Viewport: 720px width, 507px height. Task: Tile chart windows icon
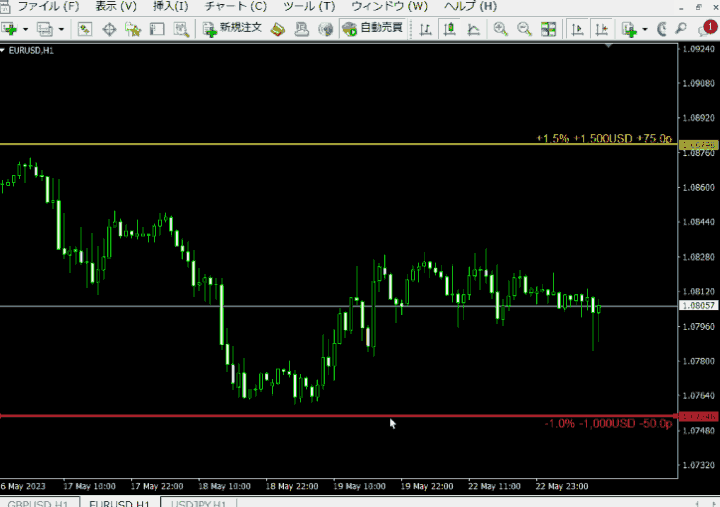(548, 29)
